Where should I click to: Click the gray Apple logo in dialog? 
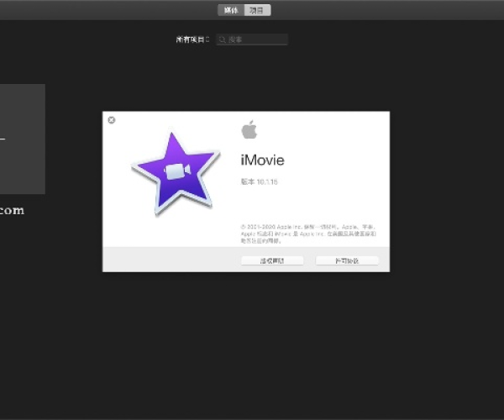[x=249, y=129]
